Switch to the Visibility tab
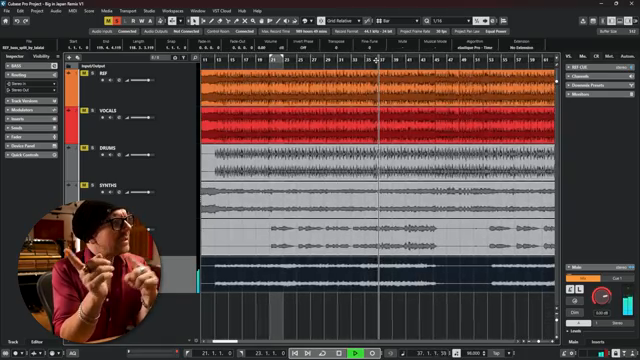The height and width of the screenshot is (360, 640). 41,56
